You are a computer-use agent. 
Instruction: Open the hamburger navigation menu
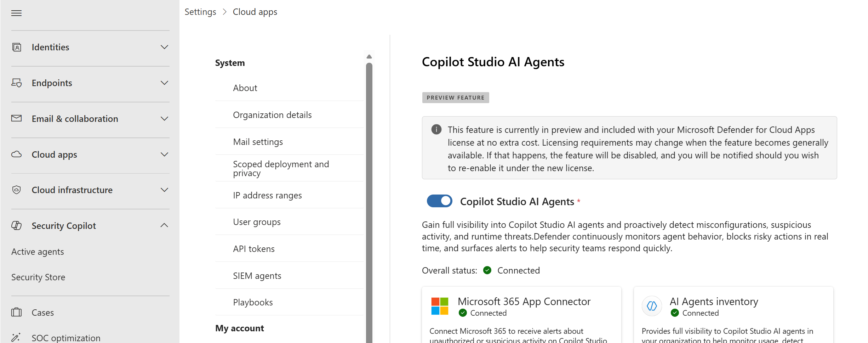coord(16,13)
